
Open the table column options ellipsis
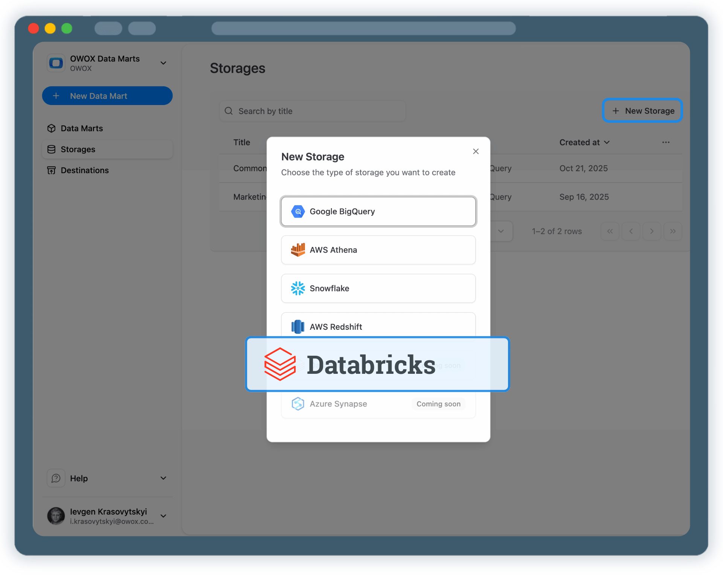[666, 142]
